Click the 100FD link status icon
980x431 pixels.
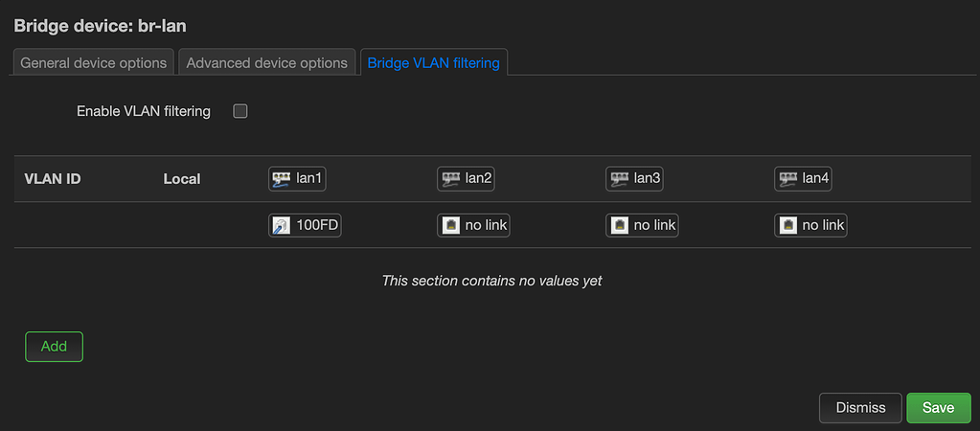282,226
